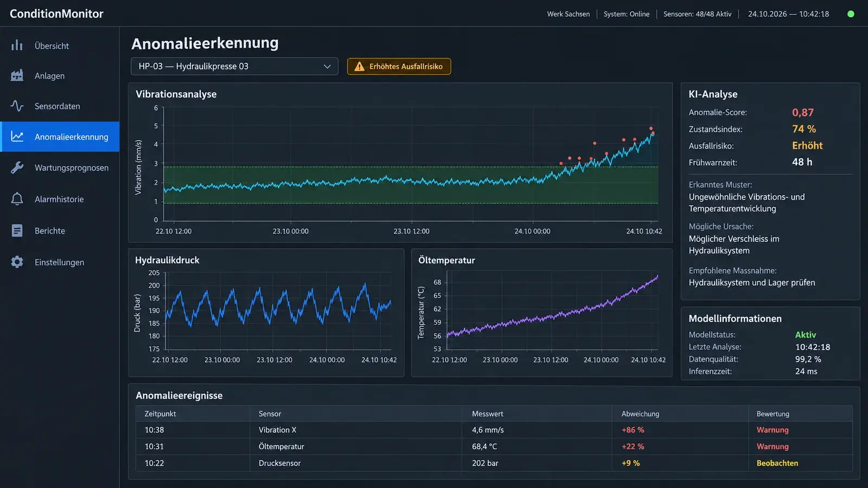Image resolution: width=868 pixels, height=488 pixels.
Task: Select the 10:38 Vibration X event row
Action: tap(494, 430)
